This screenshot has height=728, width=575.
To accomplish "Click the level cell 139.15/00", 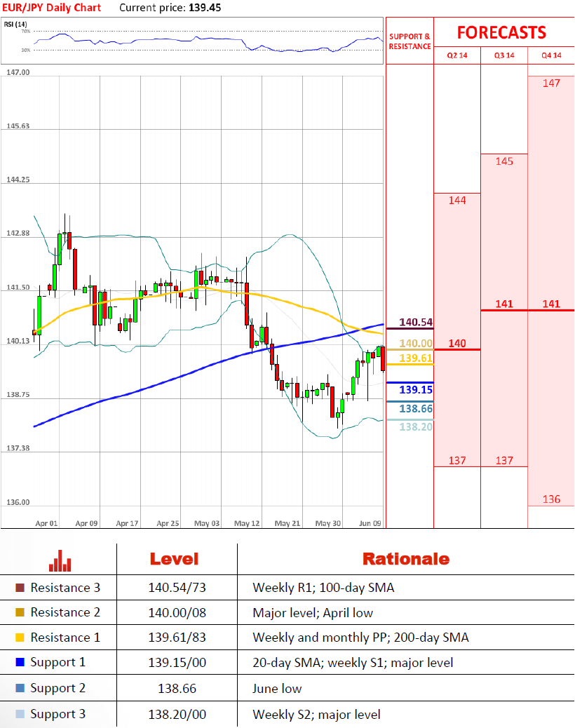I will pos(177,663).
